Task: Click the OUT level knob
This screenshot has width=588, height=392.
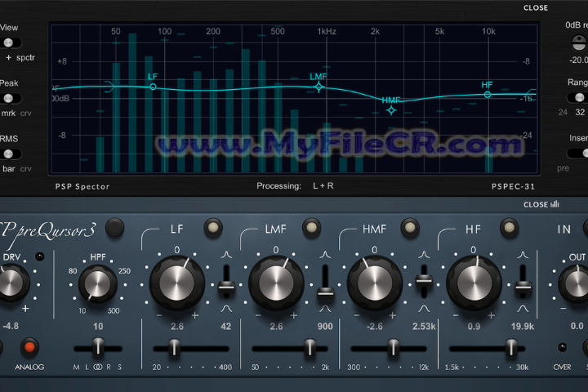Action: click(576, 284)
